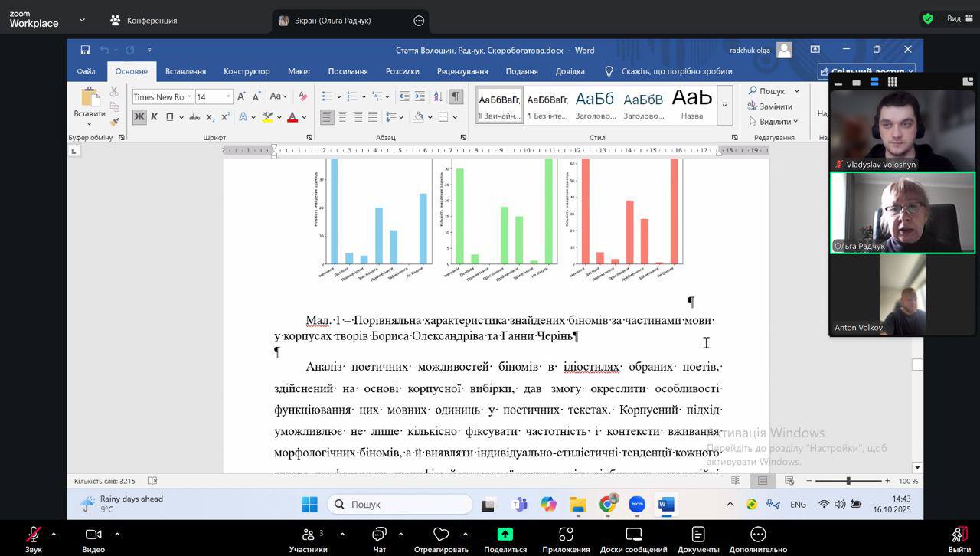Viewport: 980px width, 556px height.
Task: Open the Рецензування ribbon tab
Action: coord(462,71)
